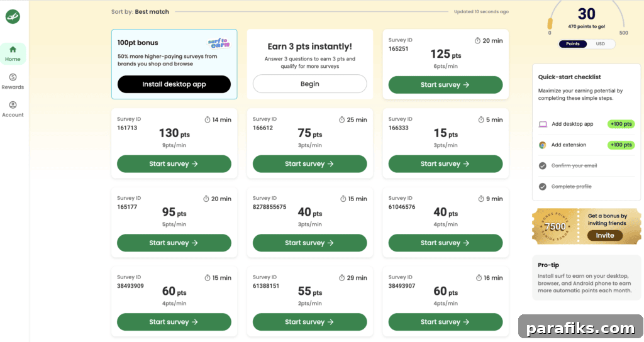This screenshot has height=342, width=644.
Task: Click the 2pts/min rate text
Action: coord(309,304)
